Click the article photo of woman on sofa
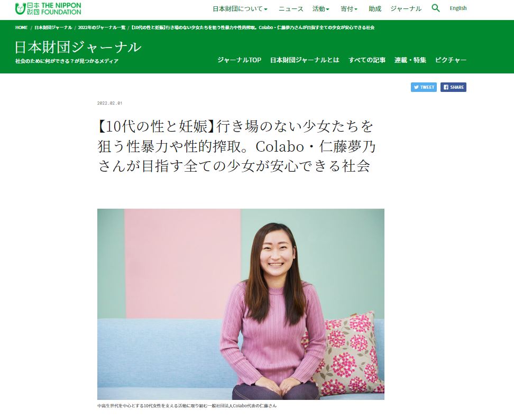Image resolution: width=514 pixels, height=420 pixels. (x=241, y=304)
